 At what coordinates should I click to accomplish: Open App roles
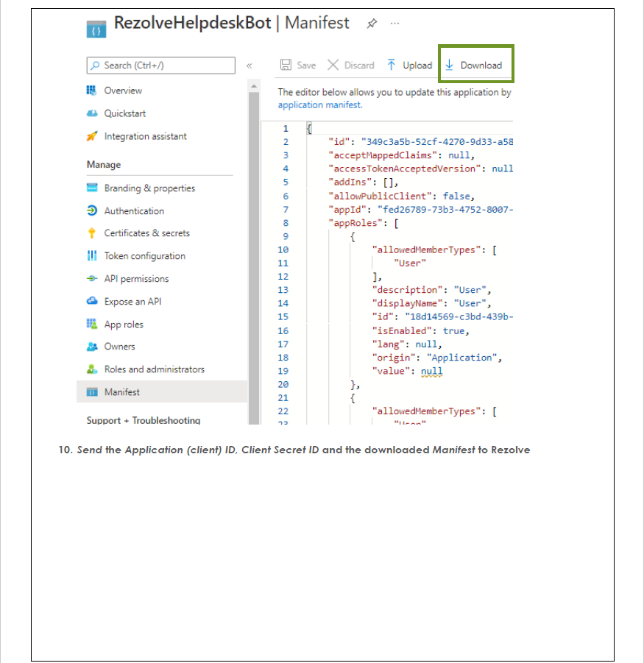(x=124, y=325)
